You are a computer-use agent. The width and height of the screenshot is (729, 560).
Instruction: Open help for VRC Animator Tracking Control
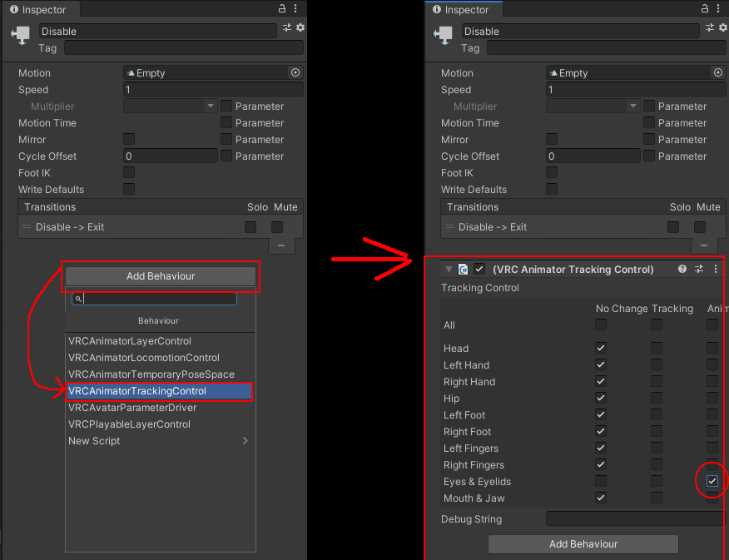682,269
